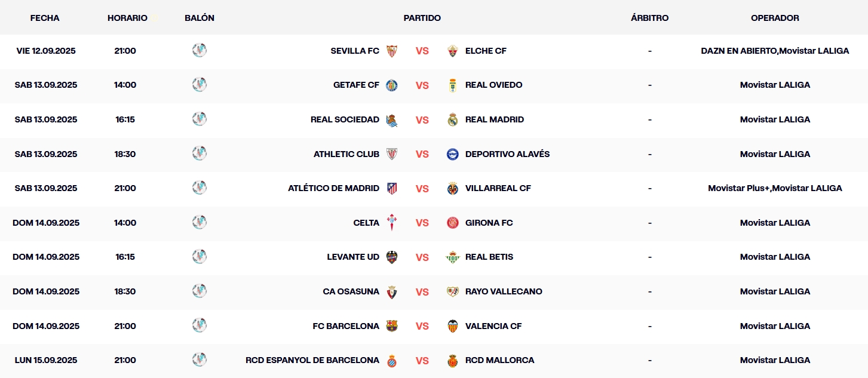
Task: Click the FC Barcelona crest icon
Action: coord(392,325)
